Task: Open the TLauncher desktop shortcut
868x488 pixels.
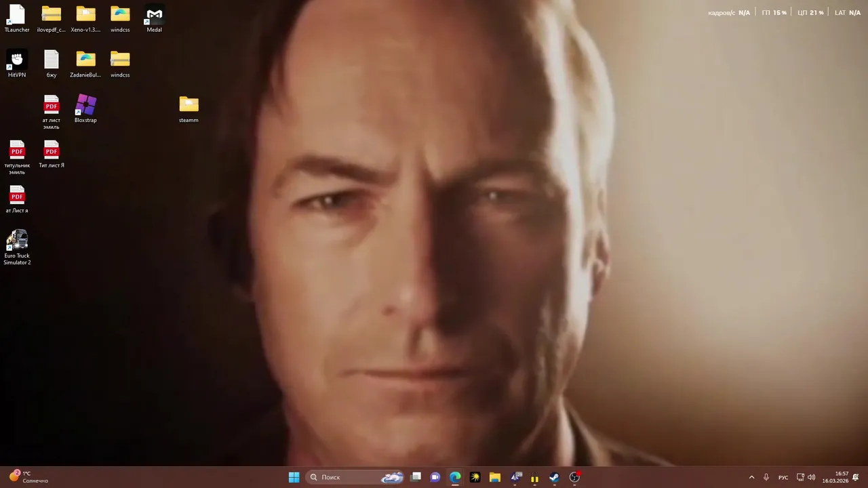Action: point(17,19)
